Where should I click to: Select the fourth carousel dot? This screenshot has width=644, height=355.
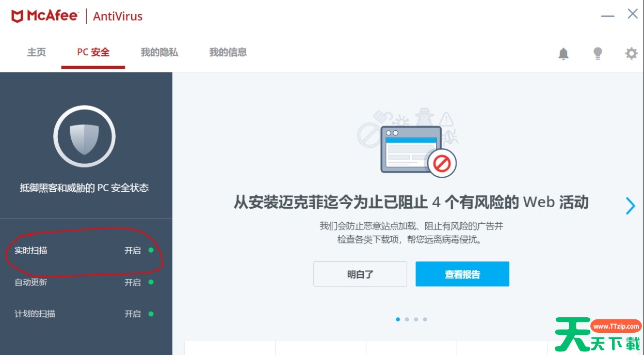pos(425,319)
